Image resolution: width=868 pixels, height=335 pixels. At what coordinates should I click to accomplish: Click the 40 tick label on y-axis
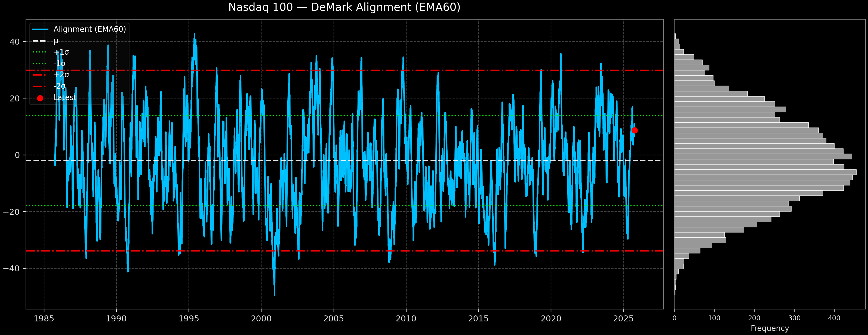point(15,42)
